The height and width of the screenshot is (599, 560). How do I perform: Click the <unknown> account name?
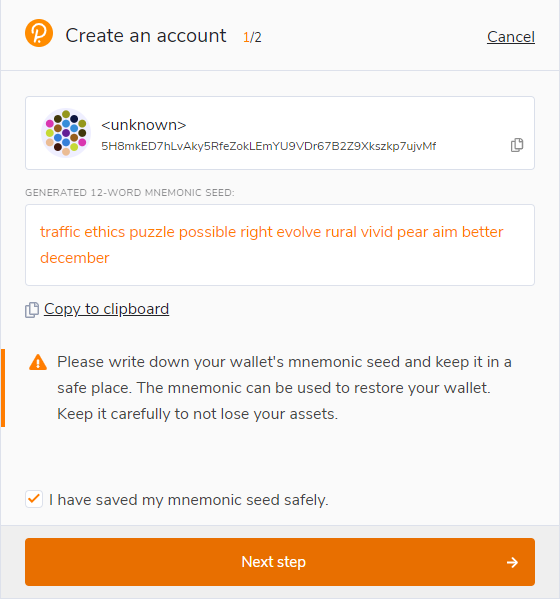point(144,125)
